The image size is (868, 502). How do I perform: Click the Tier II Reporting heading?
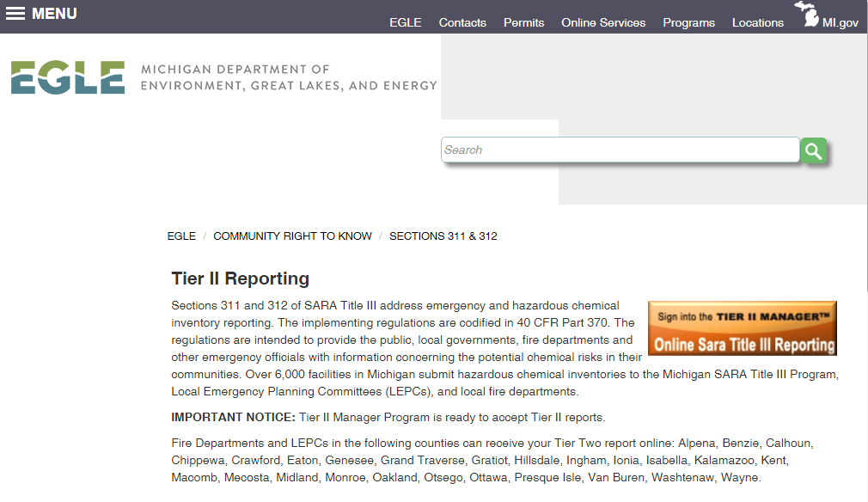(x=241, y=279)
